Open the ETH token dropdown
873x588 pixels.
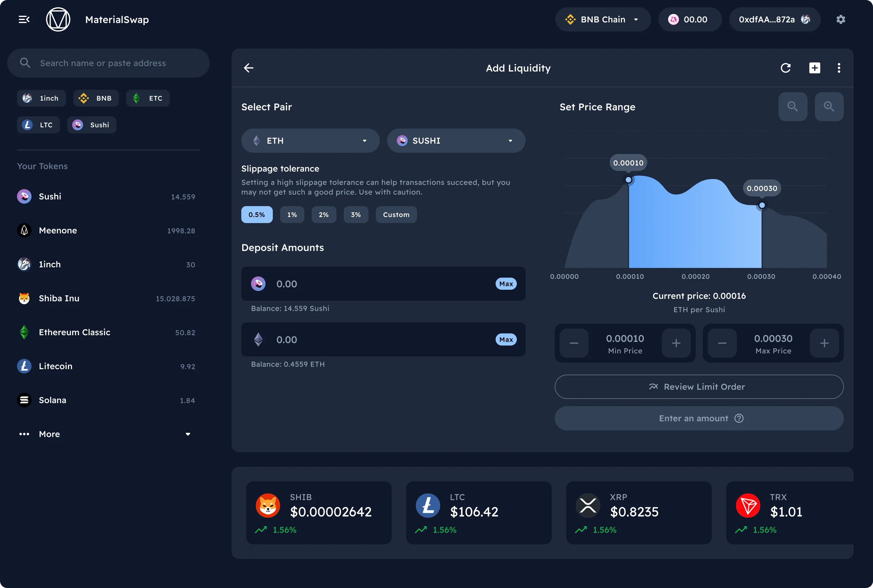click(x=310, y=141)
